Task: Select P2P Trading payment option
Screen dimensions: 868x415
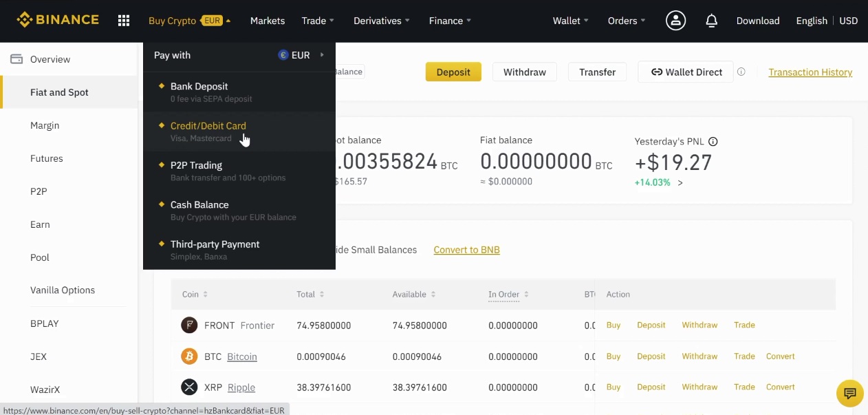Action: (239, 171)
